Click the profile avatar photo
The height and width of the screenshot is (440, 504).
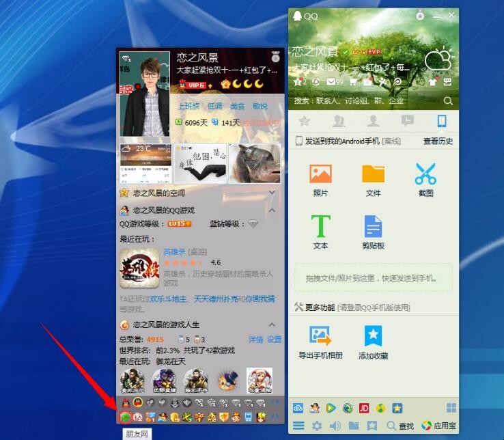pos(145,94)
